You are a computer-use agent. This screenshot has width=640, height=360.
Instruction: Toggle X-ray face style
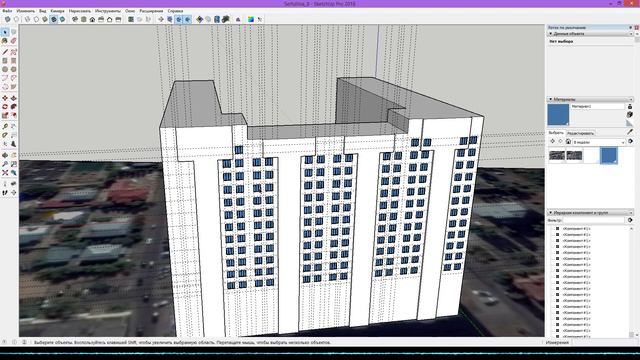tap(8, 19)
